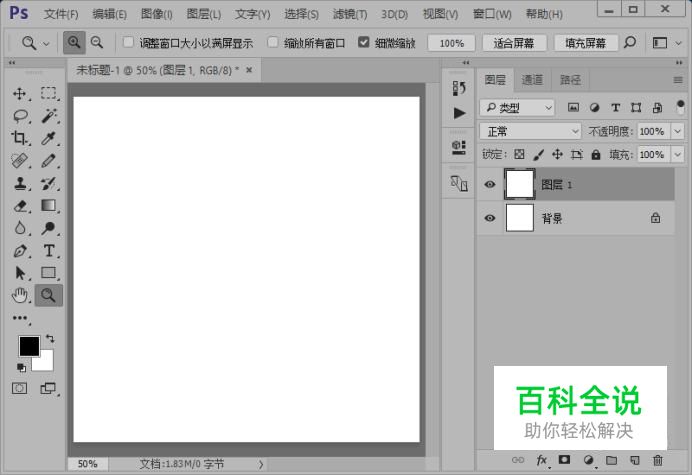Select the Clone Stamp tool
This screenshot has height=475, width=692.
(x=19, y=183)
